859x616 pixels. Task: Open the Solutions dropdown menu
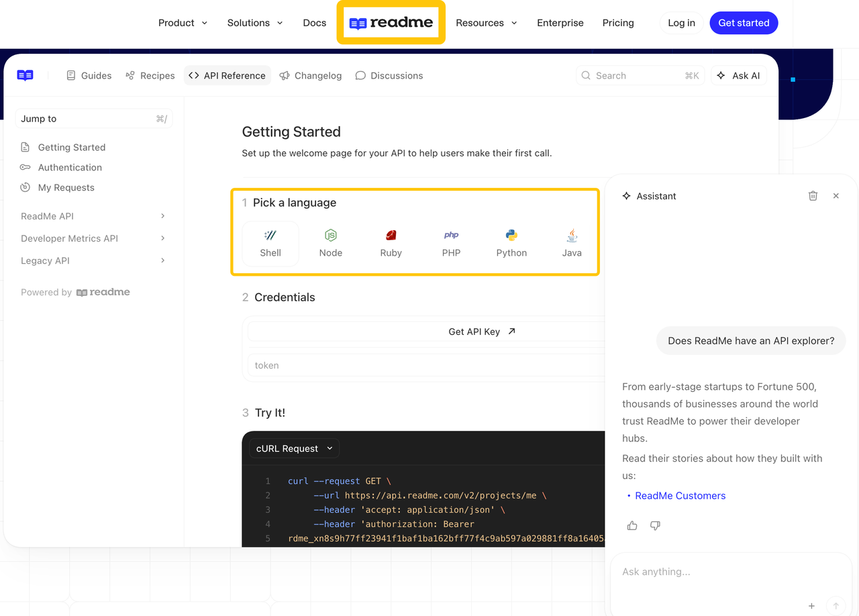point(255,23)
